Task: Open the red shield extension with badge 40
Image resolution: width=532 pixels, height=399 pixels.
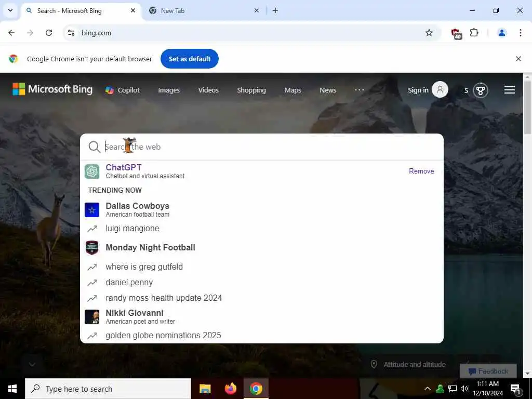Action: [x=456, y=33]
